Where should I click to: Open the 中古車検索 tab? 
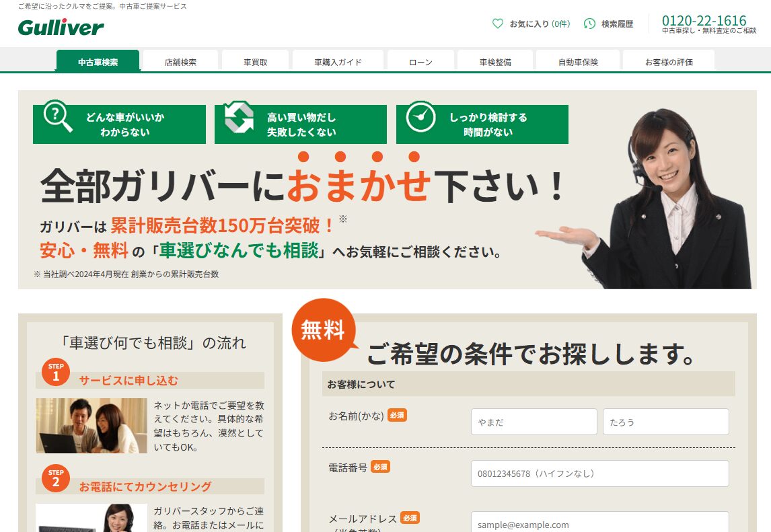pos(98,61)
